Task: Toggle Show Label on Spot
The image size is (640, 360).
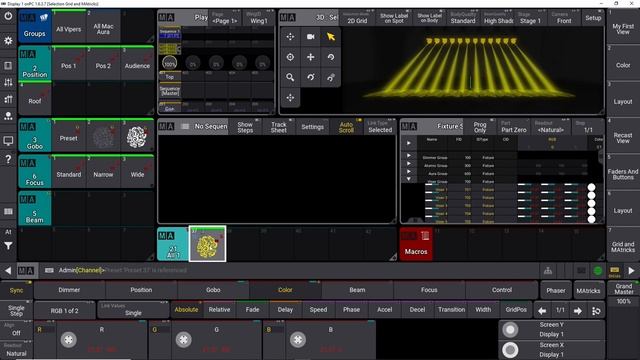Action: point(394,18)
